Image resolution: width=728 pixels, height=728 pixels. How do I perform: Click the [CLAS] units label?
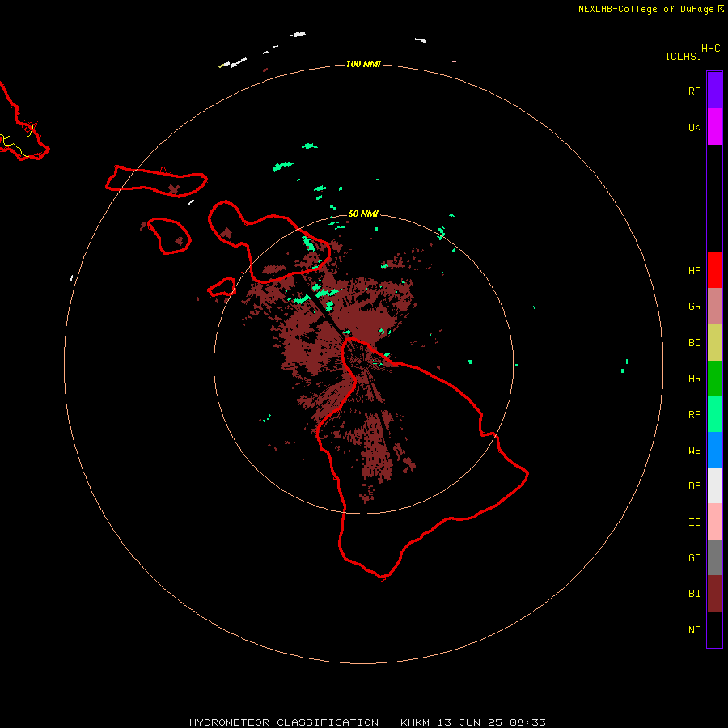[684, 56]
